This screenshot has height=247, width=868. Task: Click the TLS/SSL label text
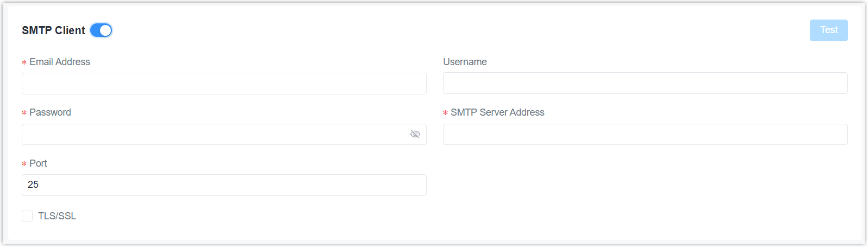coord(57,216)
